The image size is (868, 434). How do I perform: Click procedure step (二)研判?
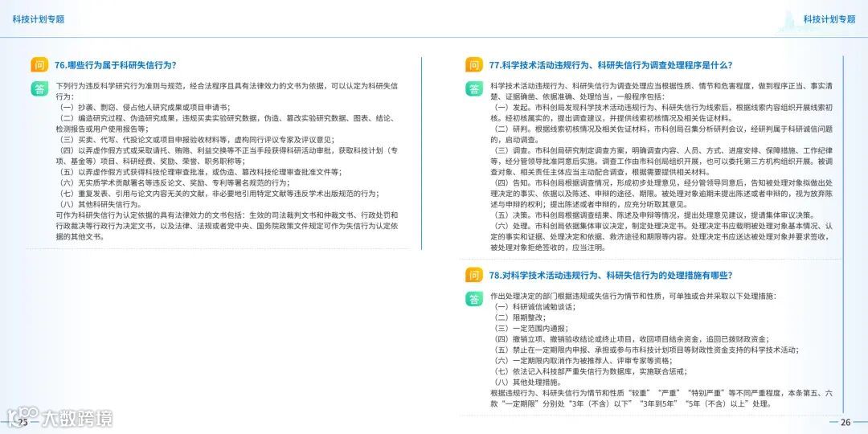tap(661, 134)
